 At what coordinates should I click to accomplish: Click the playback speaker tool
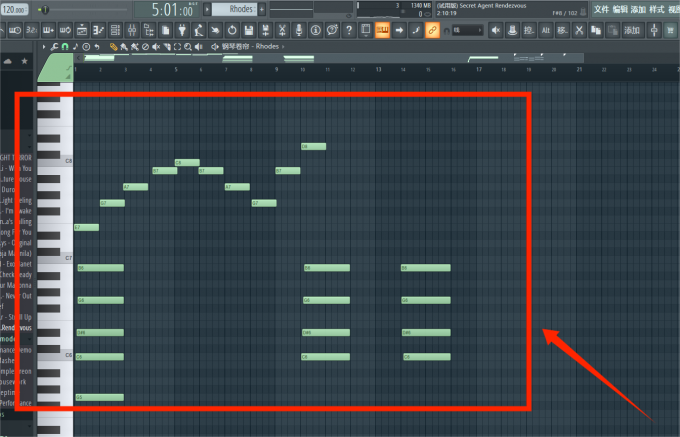[x=199, y=46]
